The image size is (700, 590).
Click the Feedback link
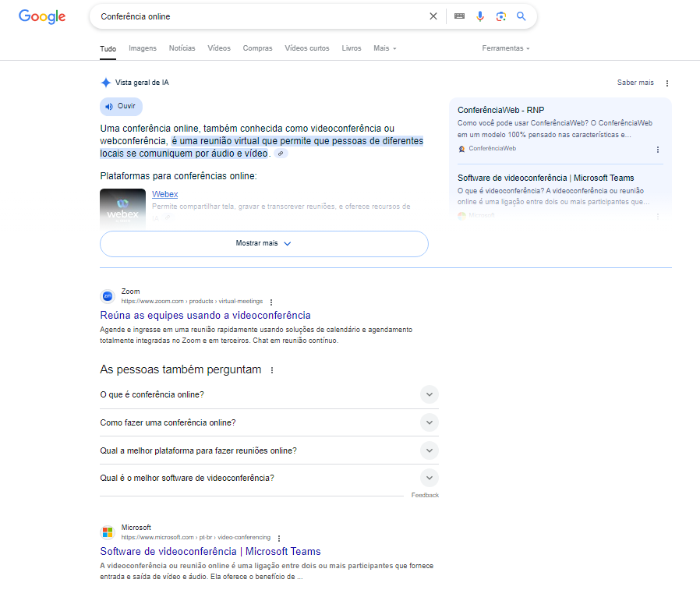click(425, 496)
